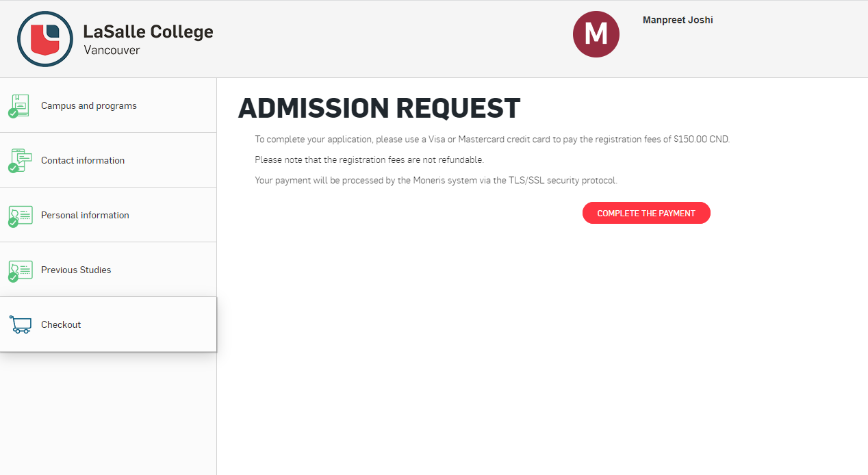Open the round M user avatar
This screenshot has width=868, height=475.
(596, 34)
